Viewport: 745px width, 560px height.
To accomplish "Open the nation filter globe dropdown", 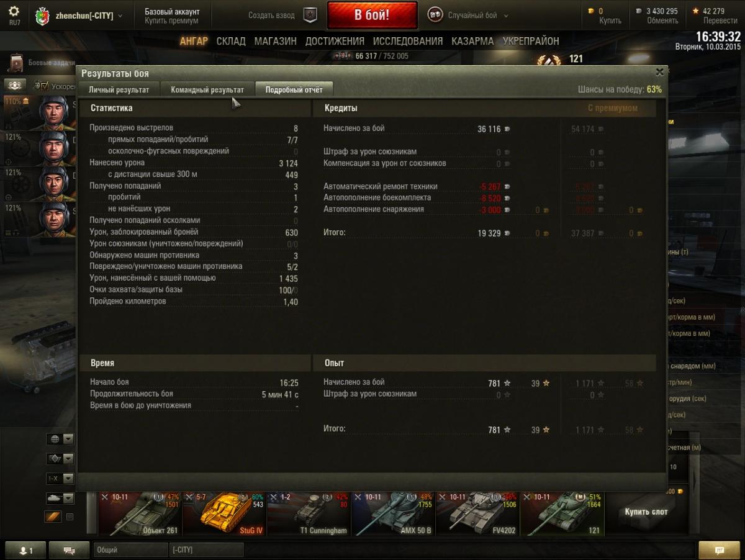I will point(60,439).
